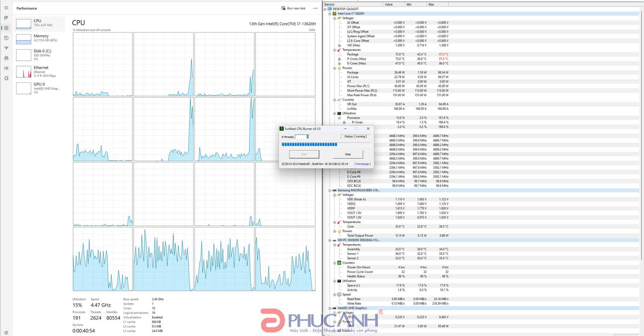Select Ethernet in the performance list

click(40, 71)
